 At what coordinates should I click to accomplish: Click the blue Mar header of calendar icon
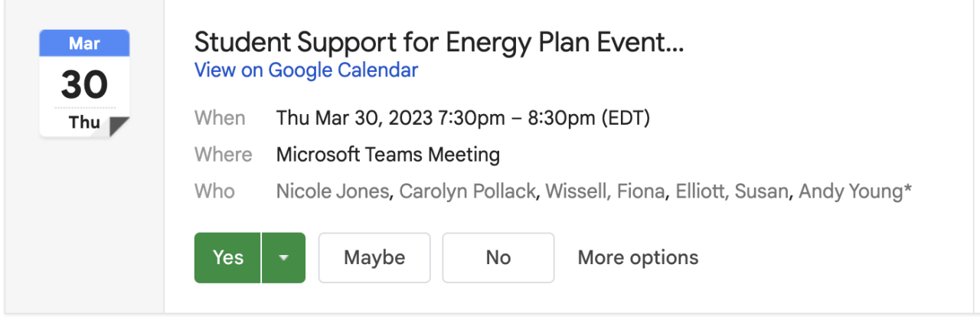[84, 44]
